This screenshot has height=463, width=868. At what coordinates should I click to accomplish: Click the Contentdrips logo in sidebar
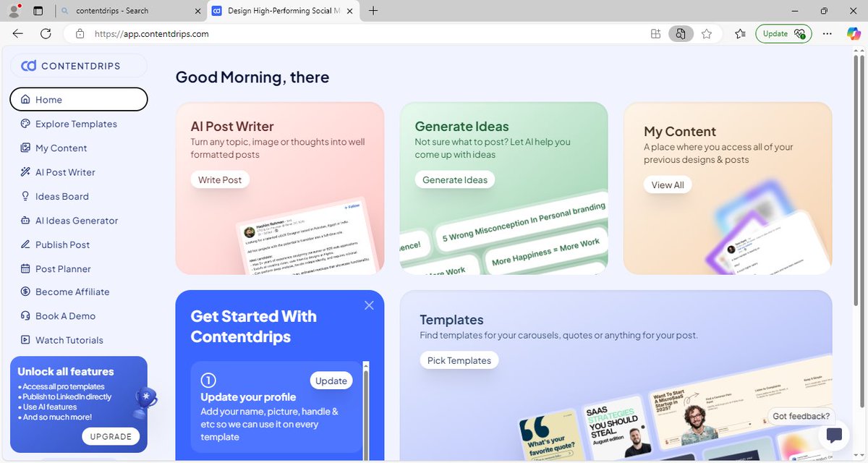click(71, 66)
